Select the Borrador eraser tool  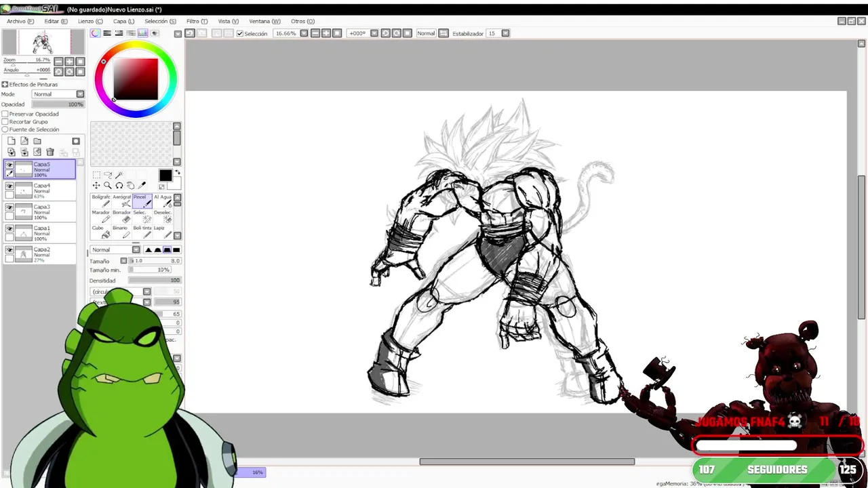click(121, 216)
